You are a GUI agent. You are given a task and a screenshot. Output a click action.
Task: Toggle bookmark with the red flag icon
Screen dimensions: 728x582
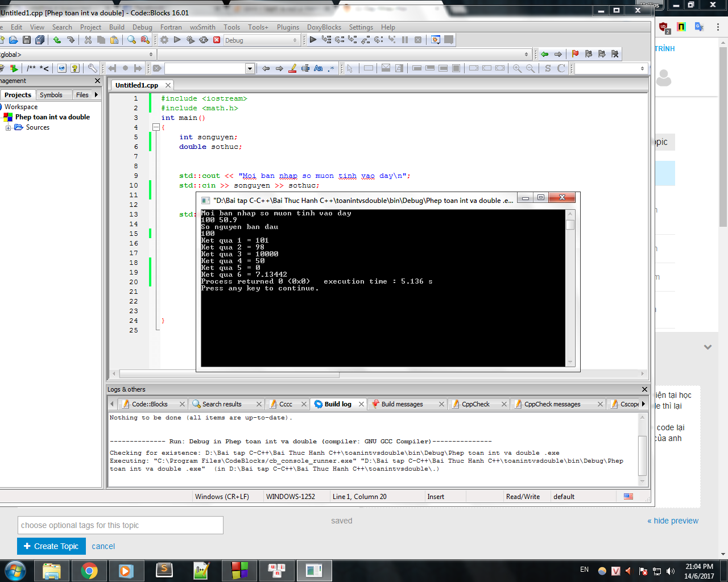(x=575, y=54)
